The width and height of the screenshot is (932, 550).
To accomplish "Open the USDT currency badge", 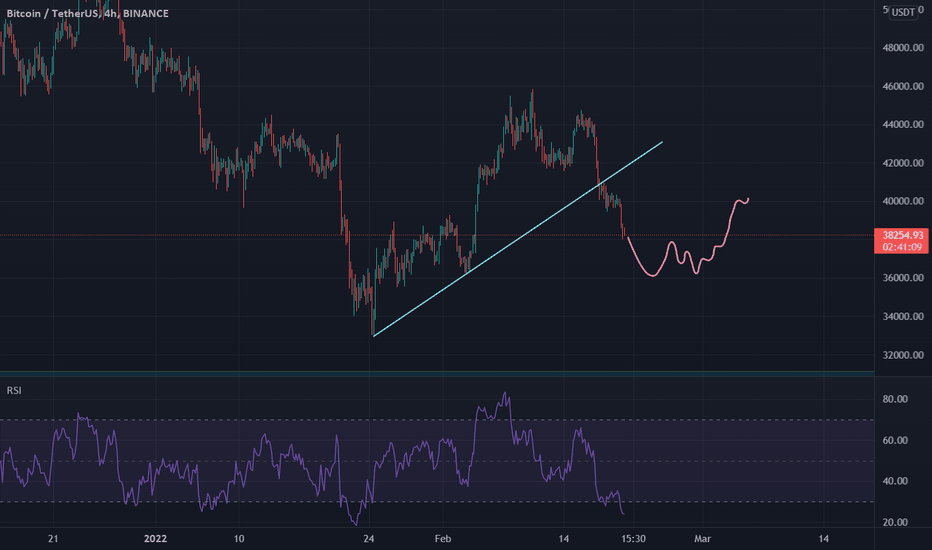I will [x=903, y=12].
